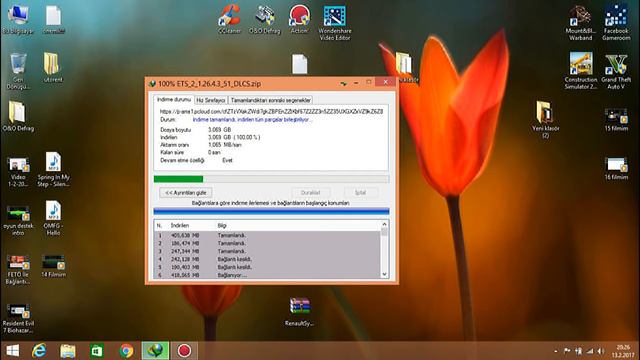Minimize the download dialog window
Viewport: 640px width, 360px height.
[x=356, y=83]
